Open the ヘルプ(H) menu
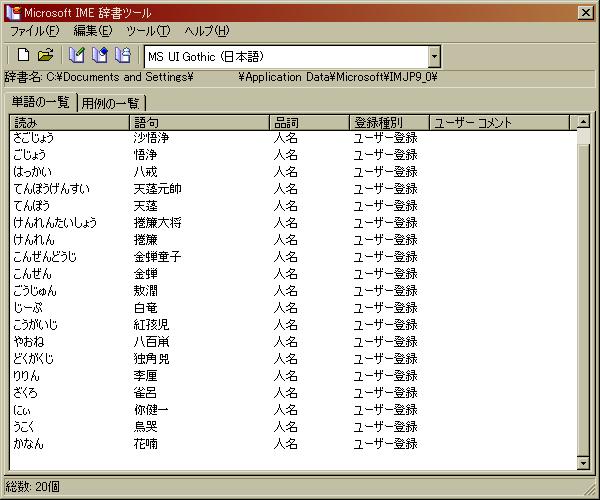Image resolution: width=600 pixels, height=500 pixels. click(x=207, y=31)
